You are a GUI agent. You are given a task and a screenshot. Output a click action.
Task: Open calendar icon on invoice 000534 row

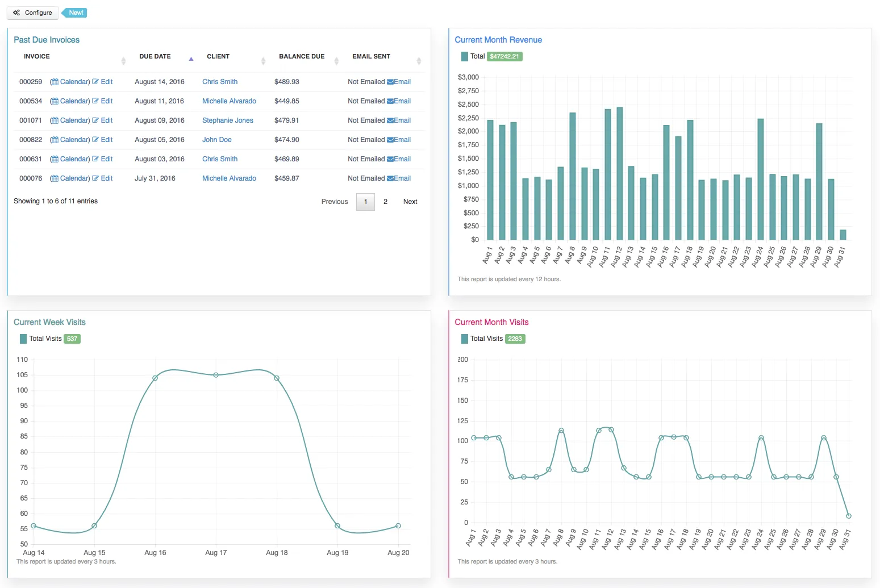tap(55, 101)
